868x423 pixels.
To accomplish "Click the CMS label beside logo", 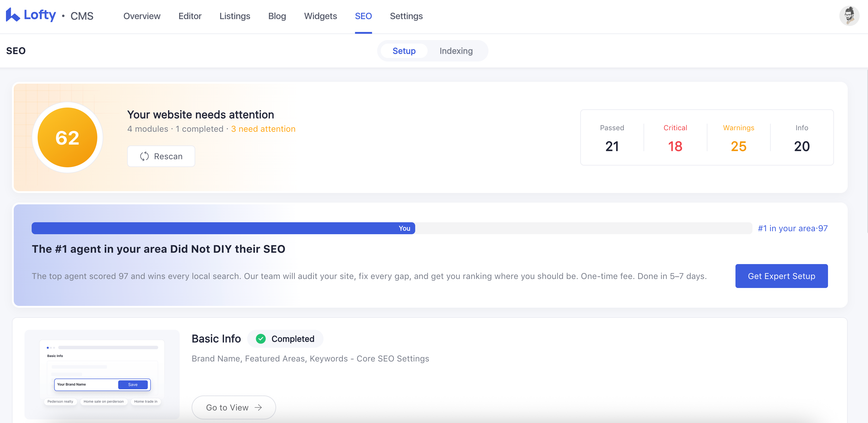I will (82, 16).
